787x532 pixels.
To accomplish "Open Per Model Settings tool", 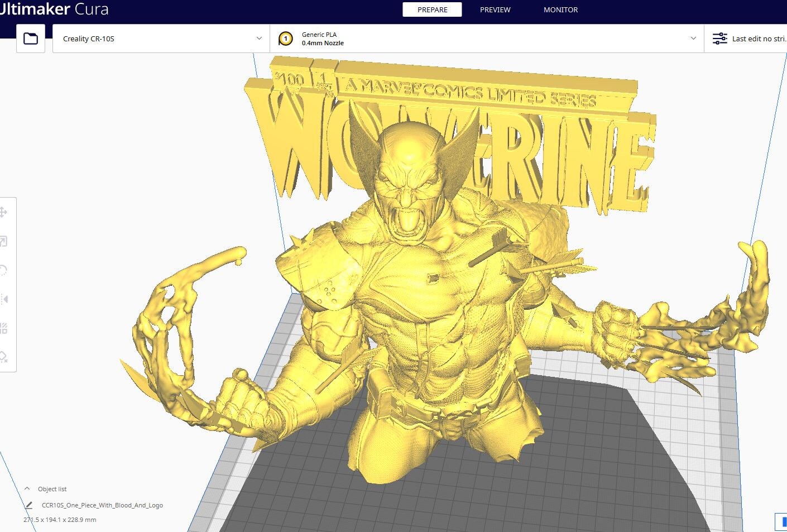I will click(4, 328).
